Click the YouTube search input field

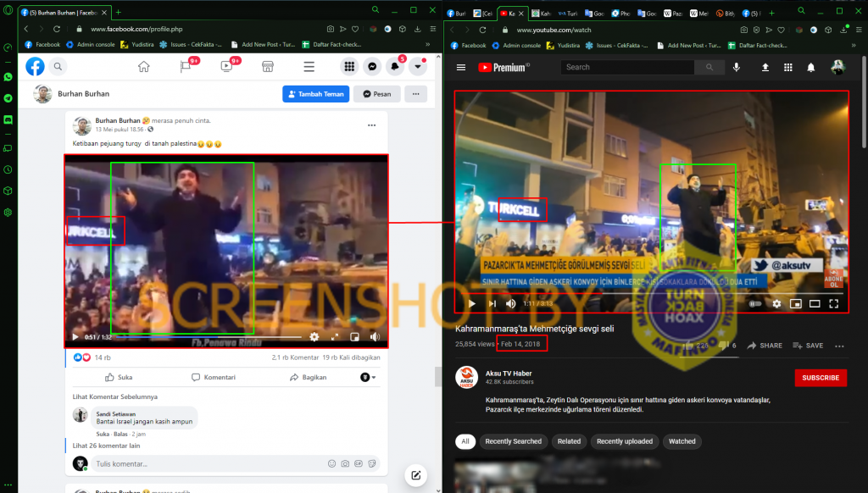click(x=627, y=68)
